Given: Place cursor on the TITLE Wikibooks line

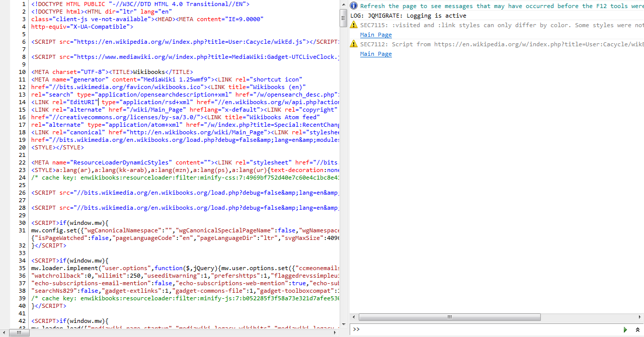Looking at the screenshot, I should click(112, 72).
